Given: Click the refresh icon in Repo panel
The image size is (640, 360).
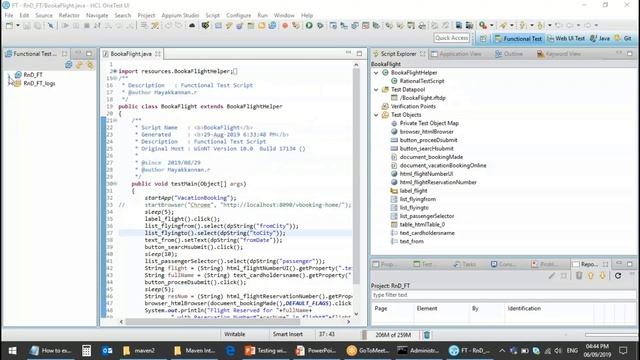Looking at the screenshot, I should (618, 276).
